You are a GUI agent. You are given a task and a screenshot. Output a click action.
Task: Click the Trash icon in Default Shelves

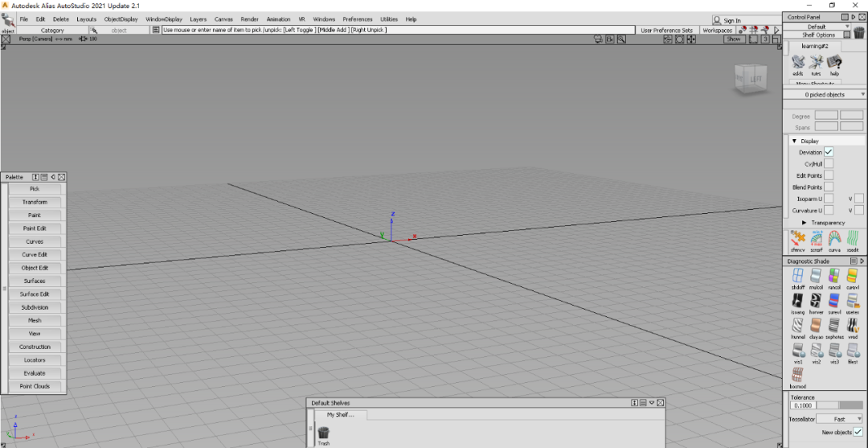[x=323, y=434]
